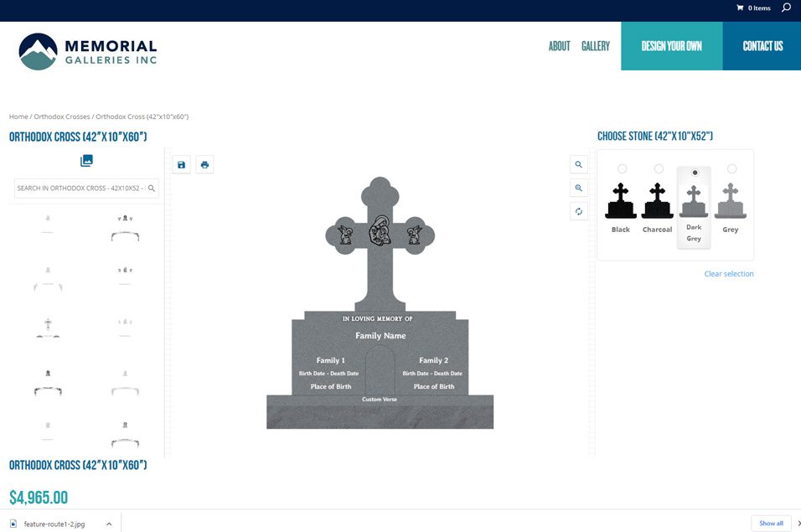Viewport: 801px width, 532px height.
Task: Click magnifier icon inside design search field
Action: click(x=152, y=189)
